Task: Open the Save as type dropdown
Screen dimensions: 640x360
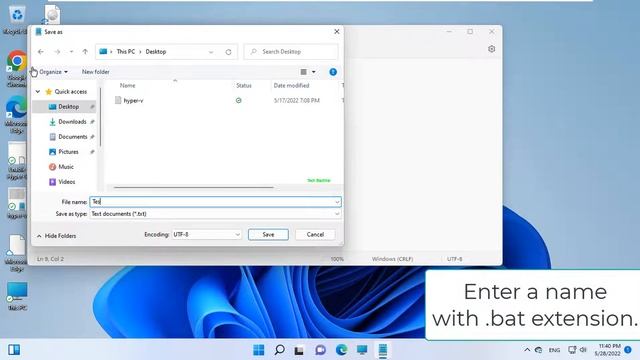Action: point(215,214)
